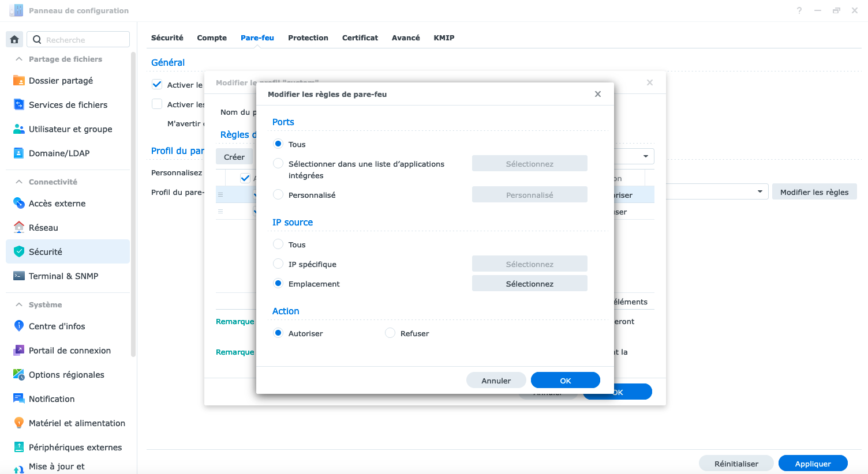The image size is (868, 474).
Task: Collapse the Connectivité sidebar group
Action: click(x=19, y=182)
